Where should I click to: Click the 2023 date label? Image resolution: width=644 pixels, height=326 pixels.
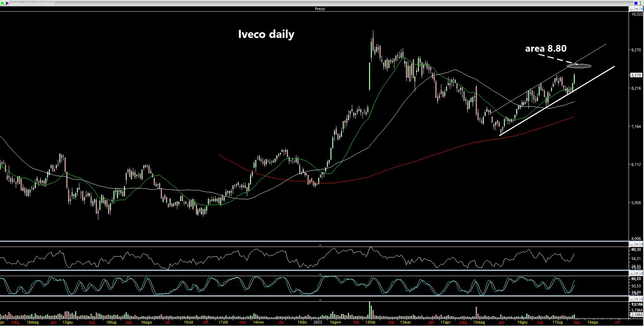pyautogui.click(x=317, y=322)
